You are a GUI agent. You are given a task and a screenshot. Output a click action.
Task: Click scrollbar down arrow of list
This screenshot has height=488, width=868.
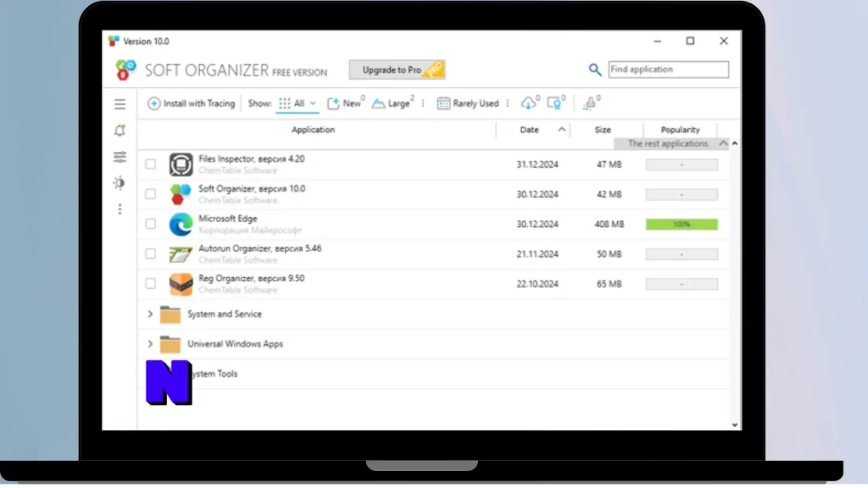point(735,425)
